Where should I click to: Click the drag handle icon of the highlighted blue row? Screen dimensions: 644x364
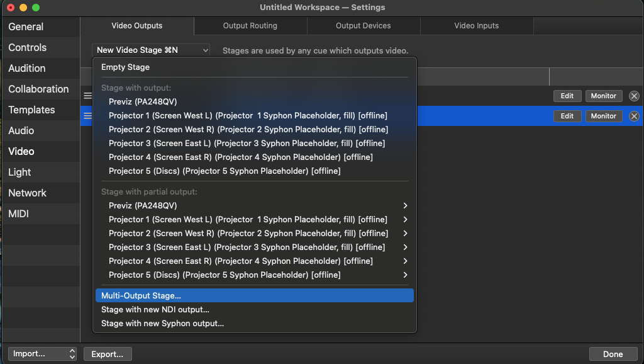pyautogui.click(x=87, y=116)
